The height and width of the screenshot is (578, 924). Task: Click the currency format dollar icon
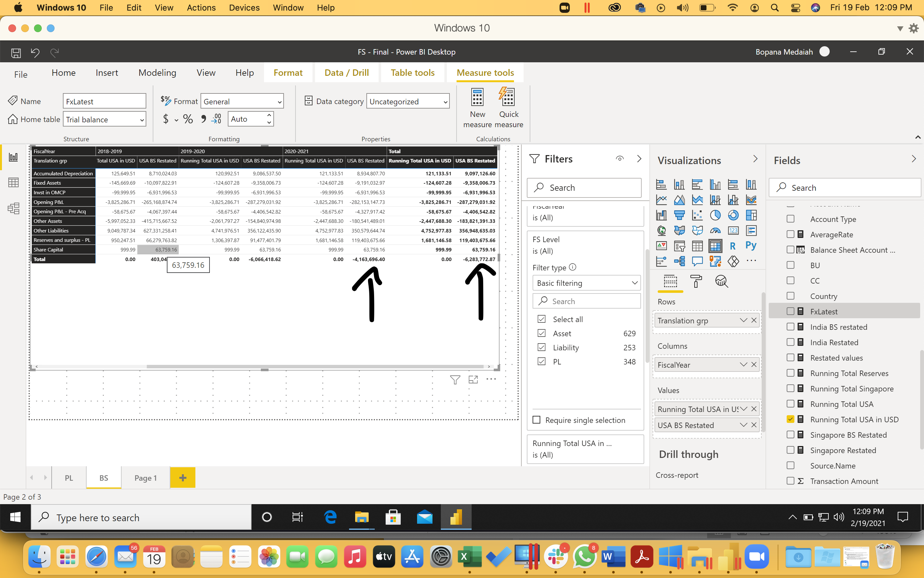pyautogui.click(x=166, y=119)
